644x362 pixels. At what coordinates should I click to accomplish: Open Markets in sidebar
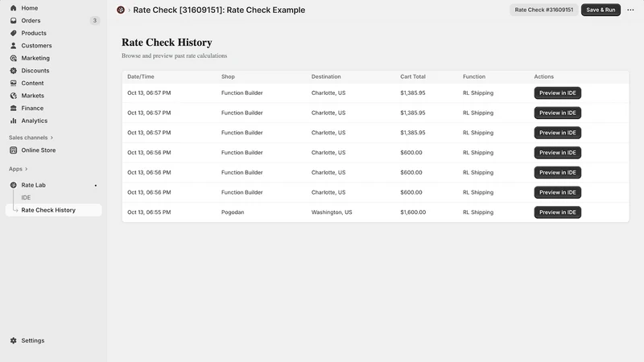pos(33,96)
